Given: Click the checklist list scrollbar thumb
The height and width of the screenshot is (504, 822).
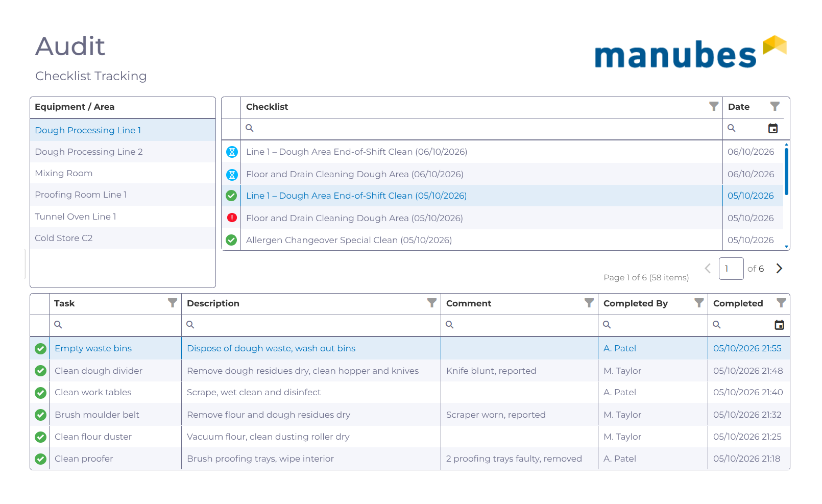Looking at the screenshot, I should [x=786, y=171].
